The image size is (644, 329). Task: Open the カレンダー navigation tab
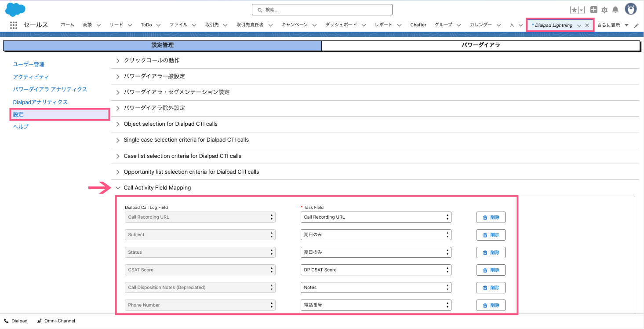tap(480, 25)
